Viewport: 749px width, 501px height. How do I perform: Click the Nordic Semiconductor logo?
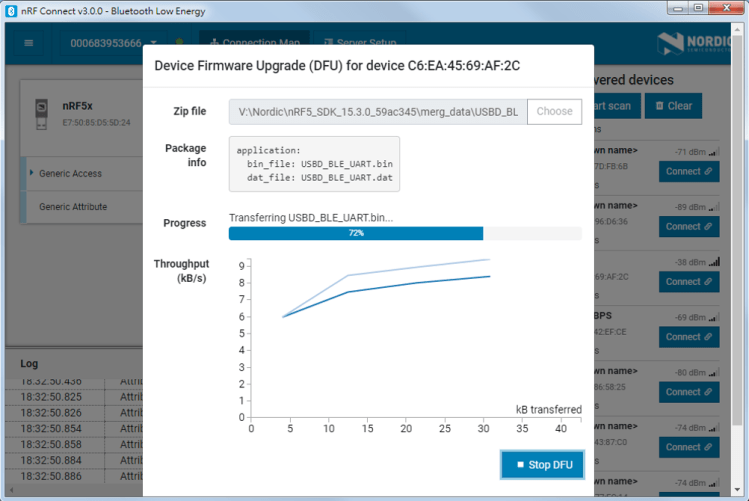click(694, 43)
